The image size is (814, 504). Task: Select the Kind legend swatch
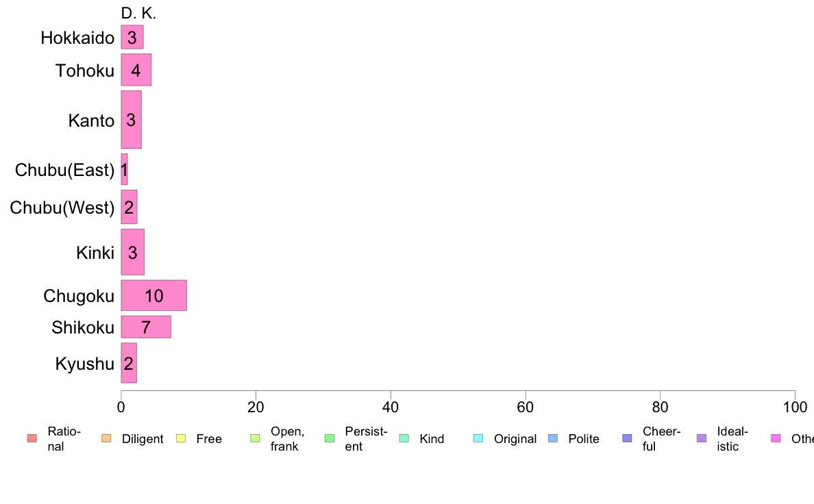pyautogui.click(x=404, y=438)
